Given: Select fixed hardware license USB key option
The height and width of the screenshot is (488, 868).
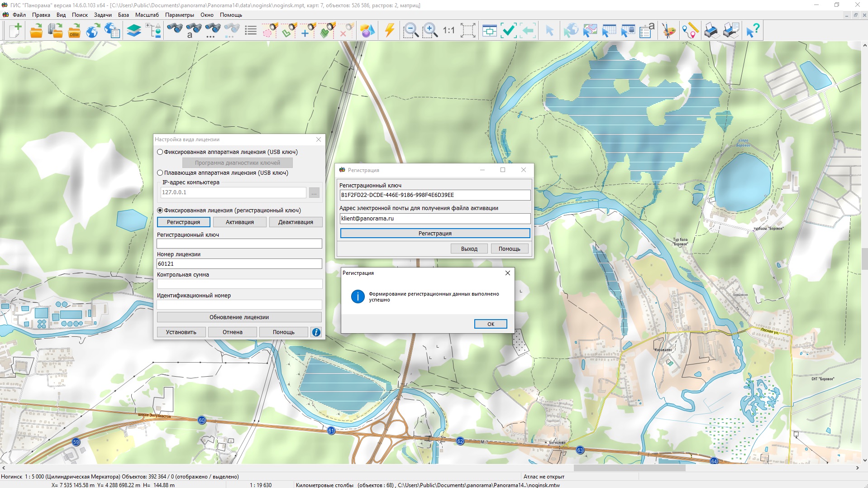Looking at the screenshot, I should coord(160,152).
